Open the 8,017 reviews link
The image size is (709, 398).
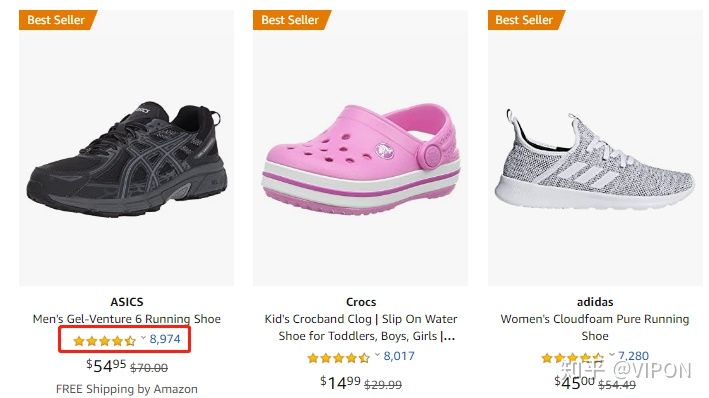tap(399, 356)
